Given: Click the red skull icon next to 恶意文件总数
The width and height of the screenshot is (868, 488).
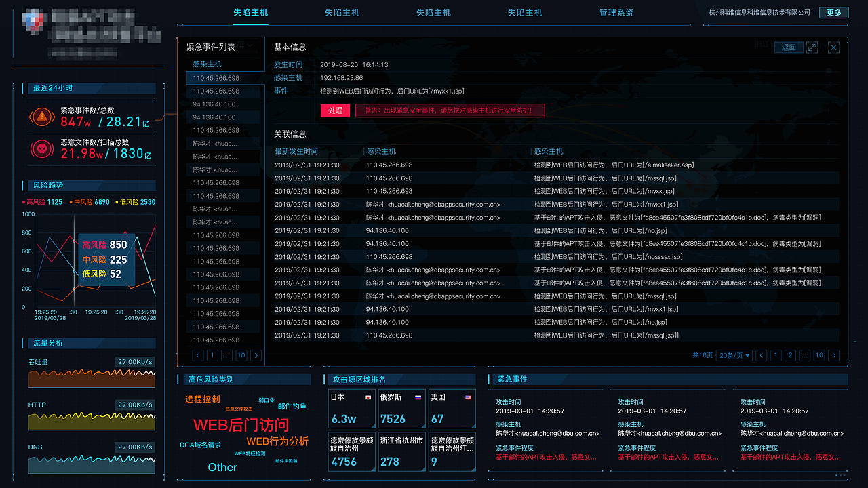Looking at the screenshot, I should click(42, 148).
